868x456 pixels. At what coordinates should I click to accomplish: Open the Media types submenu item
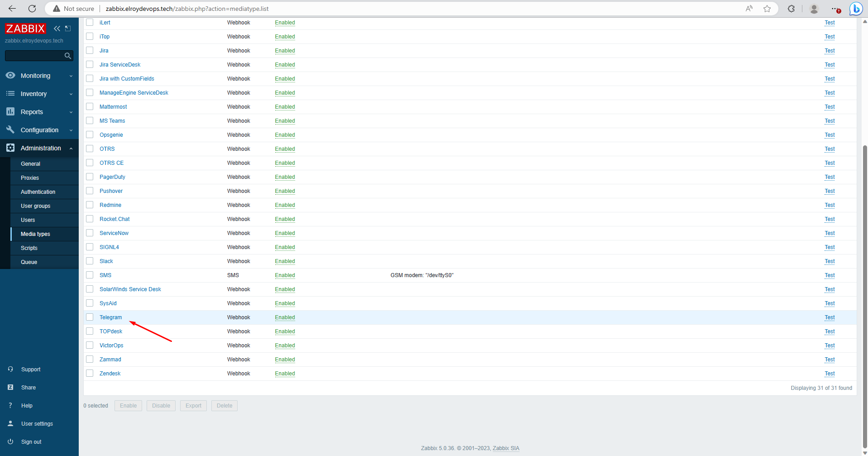(44, 234)
